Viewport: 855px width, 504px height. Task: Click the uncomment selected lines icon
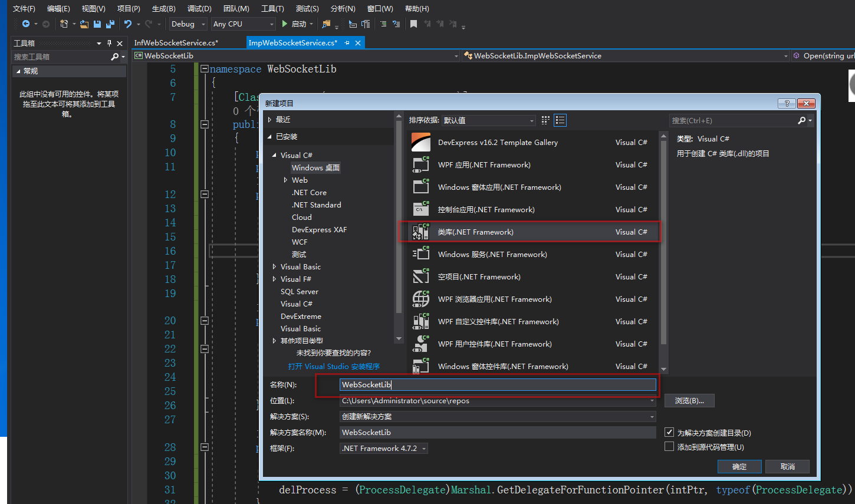click(x=396, y=24)
